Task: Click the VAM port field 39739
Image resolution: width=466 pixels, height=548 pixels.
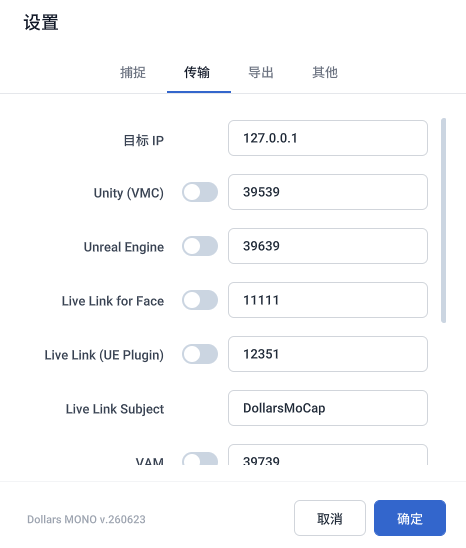Action: pos(328,455)
